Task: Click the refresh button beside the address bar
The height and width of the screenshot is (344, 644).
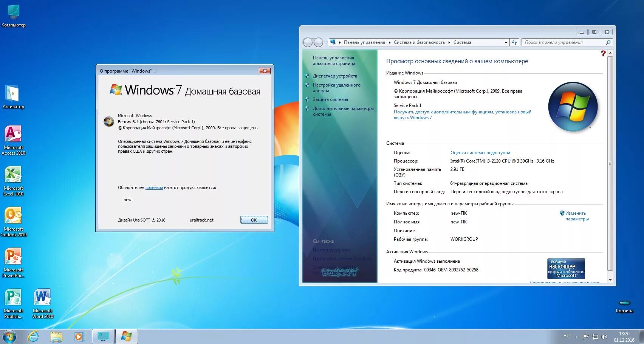Action: click(x=514, y=42)
